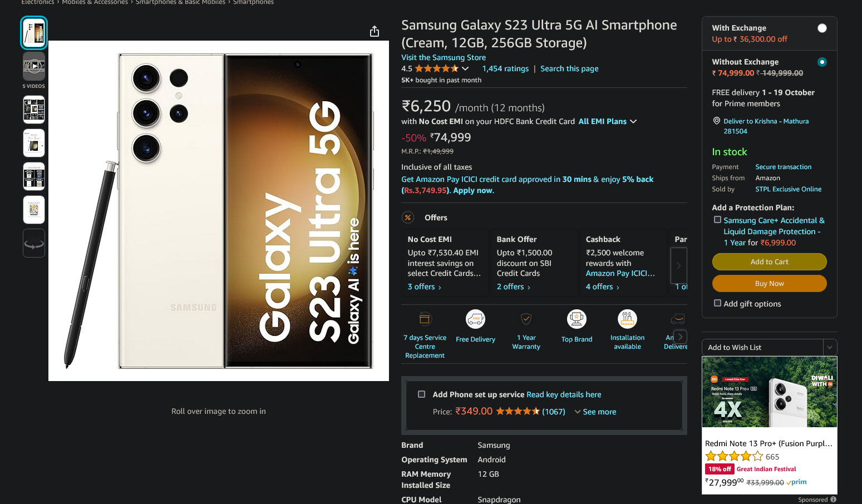The image size is (862, 504).
Task: Click Search this page link
Action: [569, 68]
